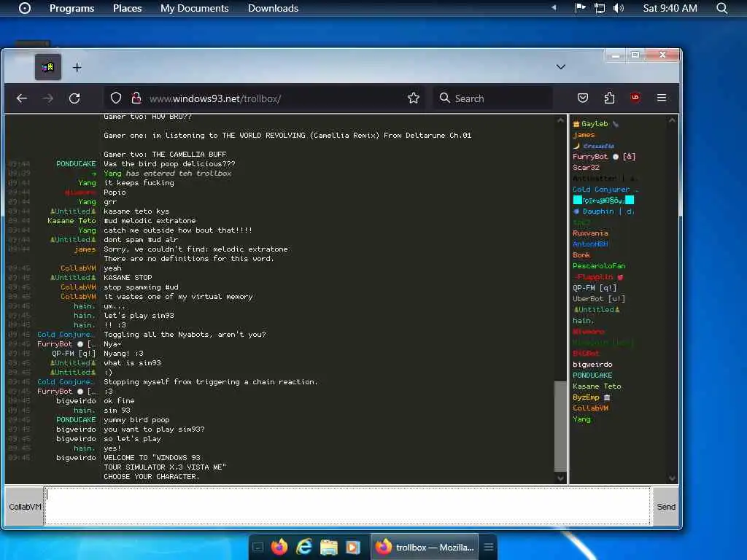Click the volume speaker tray icon

coord(619,8)
